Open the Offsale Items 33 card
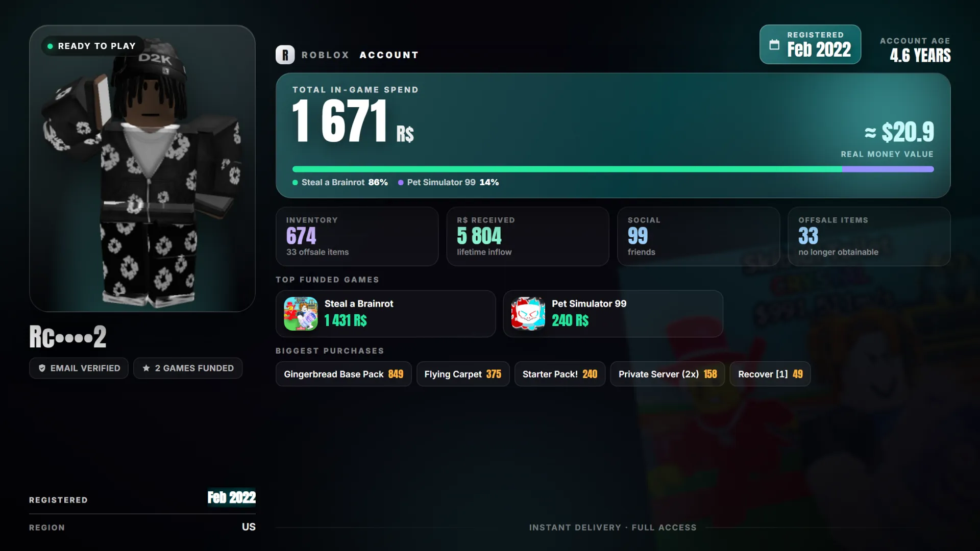980x551 pixels. 869,236
